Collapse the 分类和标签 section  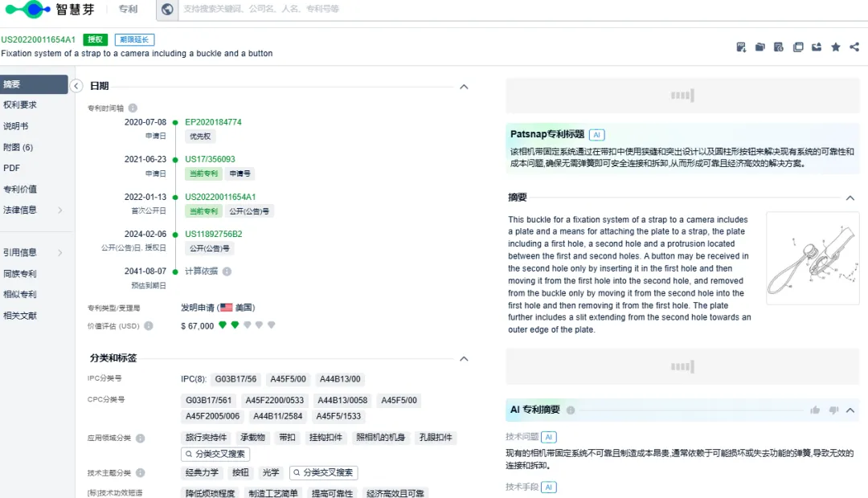point(464,358)
